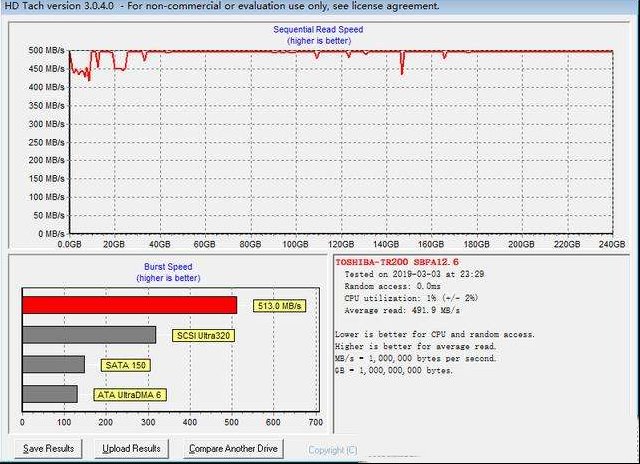This screenshot has height=464, width=640.
Task: Click the 250 MB/s axis label
Action: click(46, 142)
